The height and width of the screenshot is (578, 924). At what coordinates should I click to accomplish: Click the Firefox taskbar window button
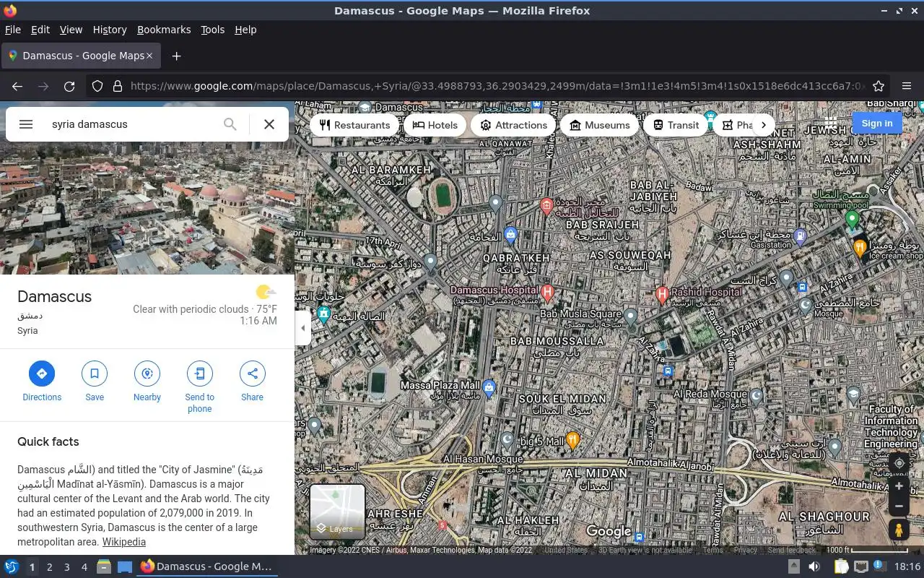coord(206,567)
